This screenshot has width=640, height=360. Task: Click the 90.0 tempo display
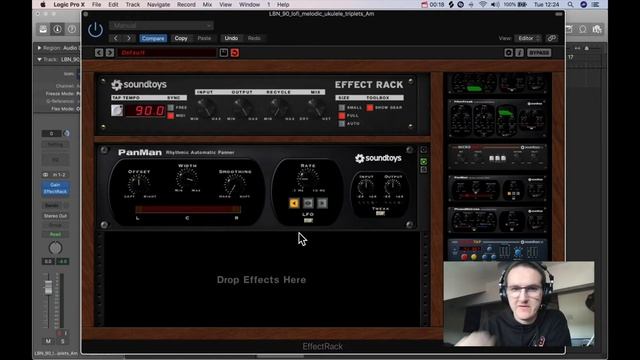point(144,111)
